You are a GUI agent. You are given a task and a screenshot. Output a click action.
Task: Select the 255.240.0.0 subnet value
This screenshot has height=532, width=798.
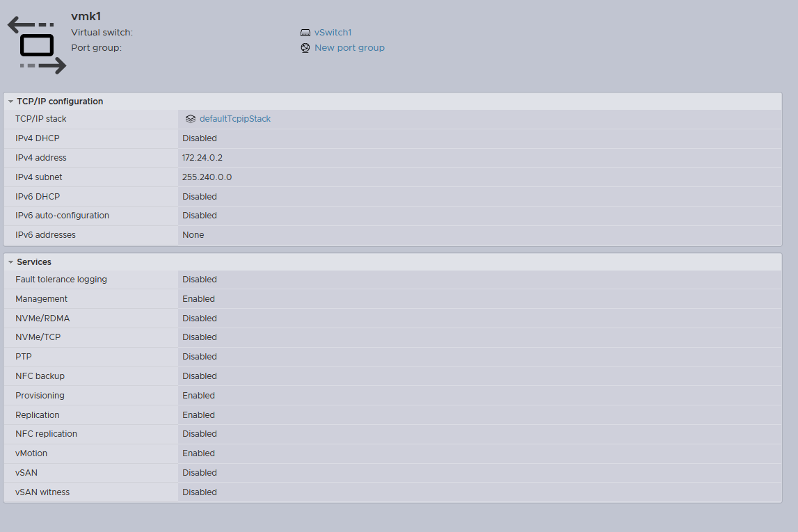pyautogui.click(x=207, y=177)
